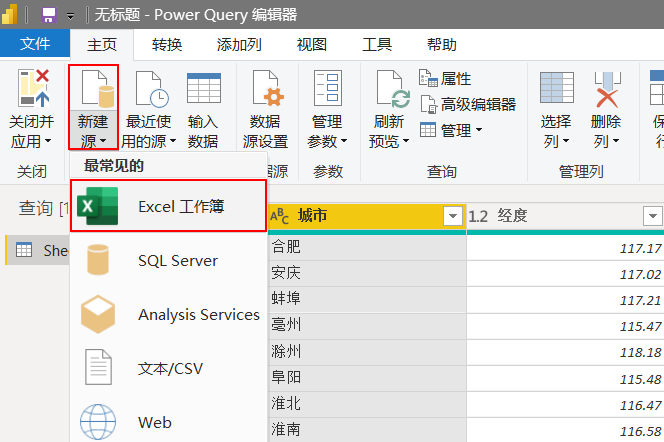Expand the 选择列 dropdown arrow
Viewport: 664px width, 442px height.
point(566,141)
